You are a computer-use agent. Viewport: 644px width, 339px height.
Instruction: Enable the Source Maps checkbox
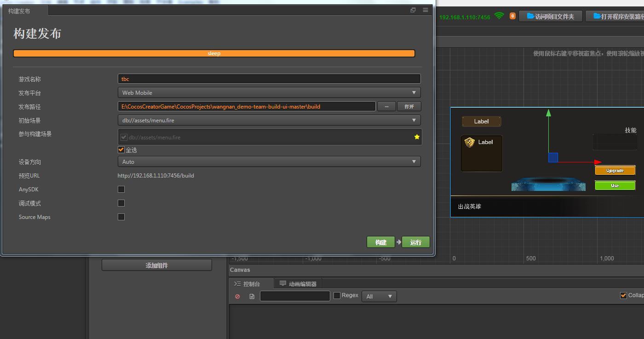click(121, 217)
